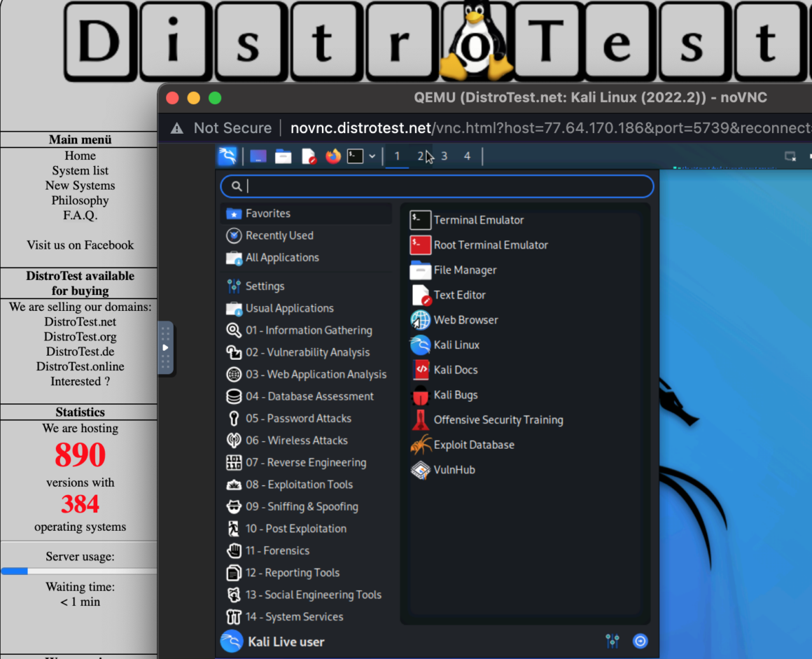Launch Terminal Emulator from favorites
812x659 pixels.
tap(524, 220)
